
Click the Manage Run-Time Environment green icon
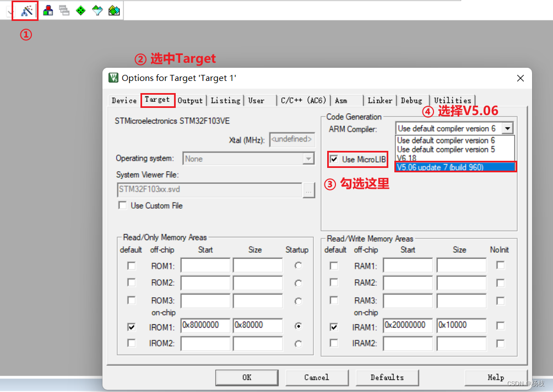(114, 10)
